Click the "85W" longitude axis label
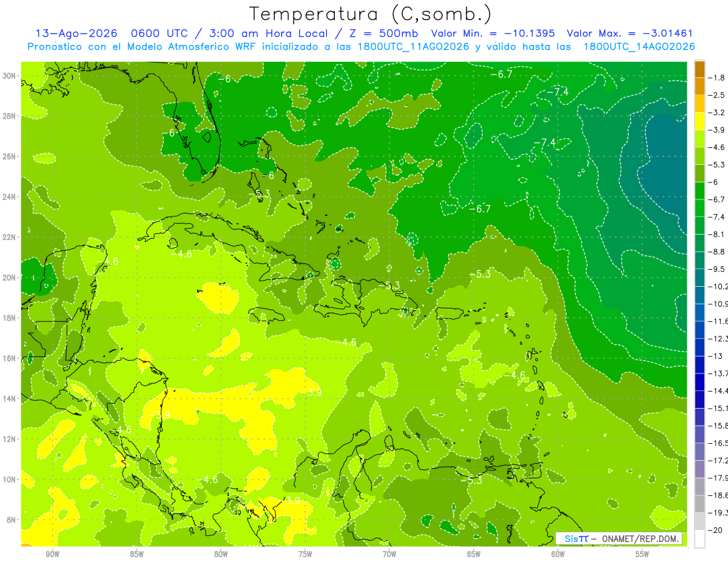The image size is (728, 562). [x=136, y=554]
